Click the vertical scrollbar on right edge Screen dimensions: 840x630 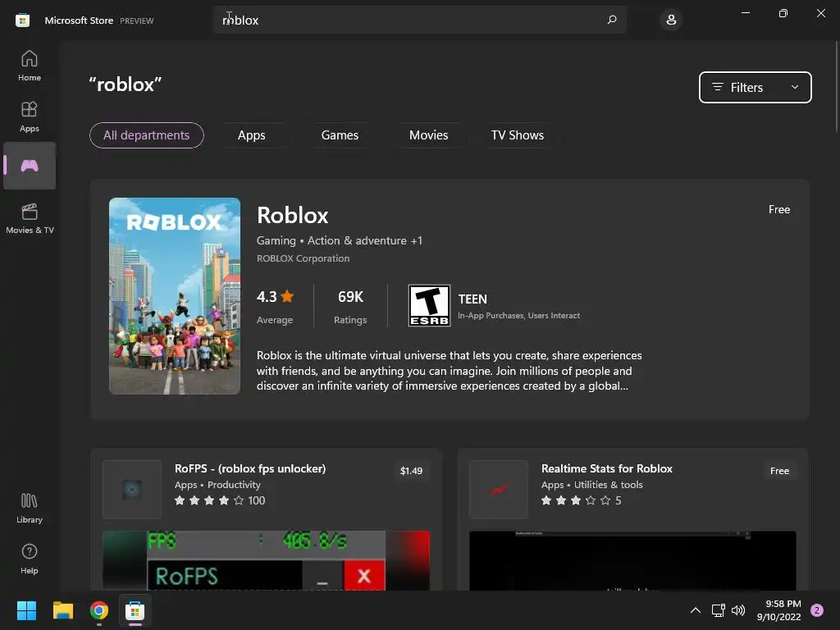(x=836, y=85)
